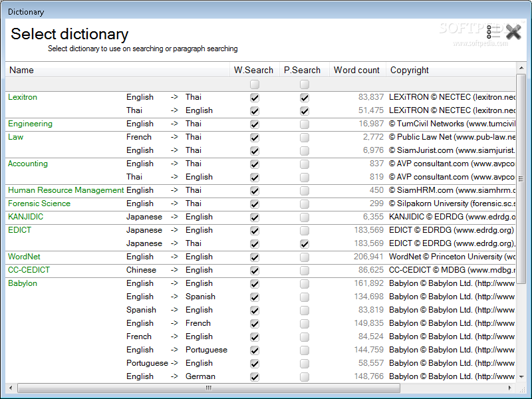Uncheck P.Search for Lexitron Thai to English
This screenshot has width=532, height=399.
(305, 111)
